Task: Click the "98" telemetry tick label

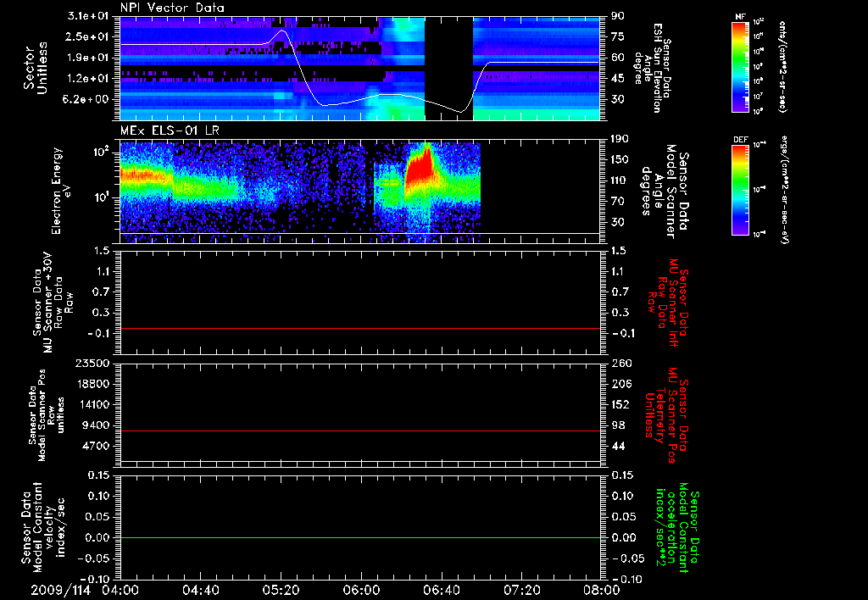Action: [x=618, y=425]
